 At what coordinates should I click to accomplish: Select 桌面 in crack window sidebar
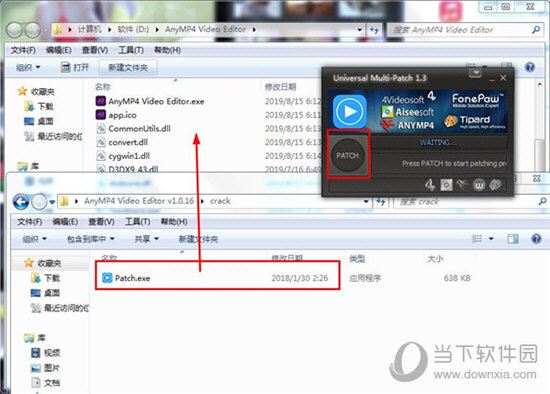[46, 293]
